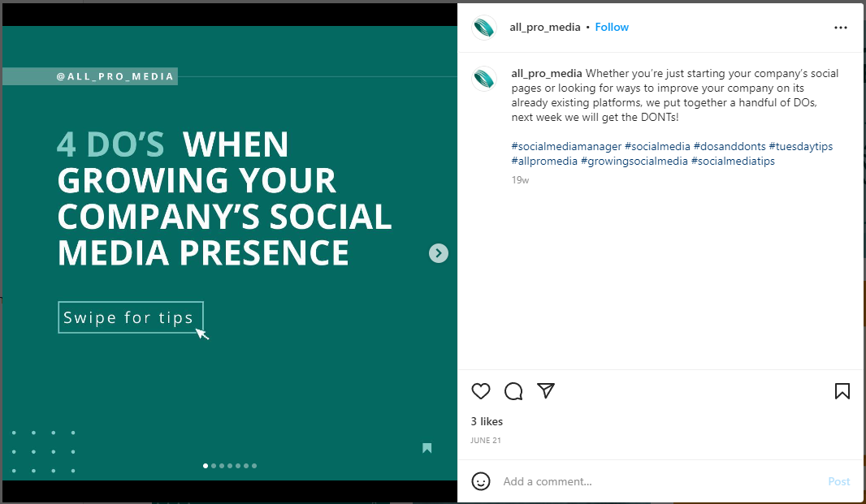Select last carousel indicator dot
This screenshot has height=504, width=866.
254,466
